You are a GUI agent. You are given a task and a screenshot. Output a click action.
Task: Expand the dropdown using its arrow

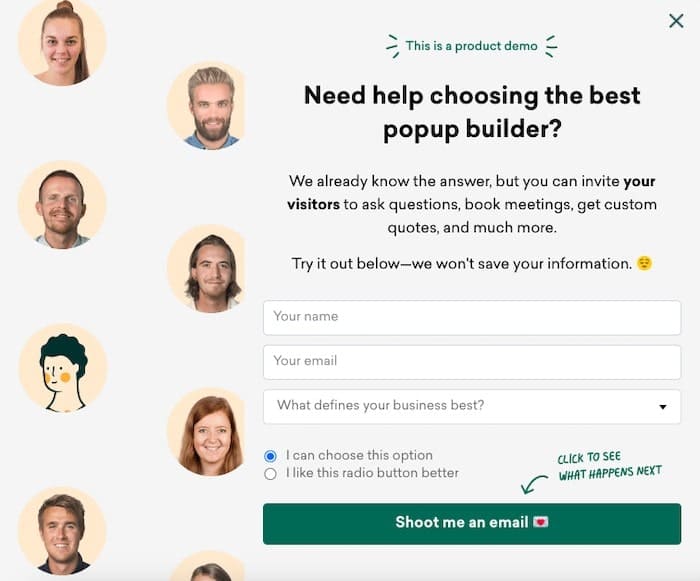click(663, 407)
